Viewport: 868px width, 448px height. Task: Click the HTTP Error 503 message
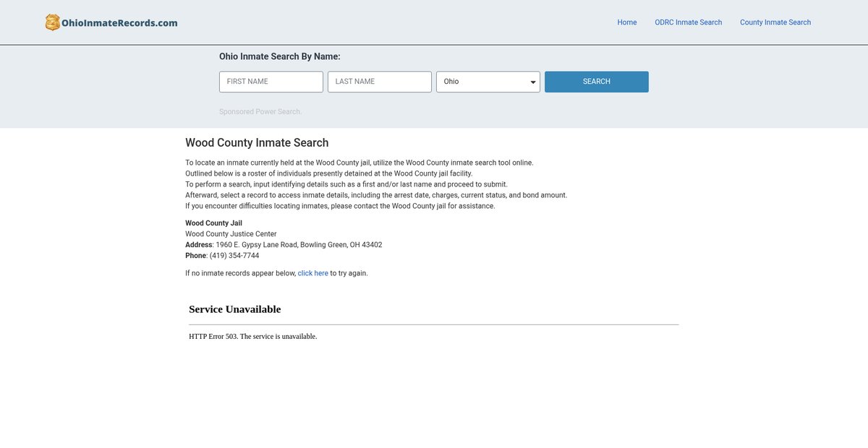click(x=253, y=337)
